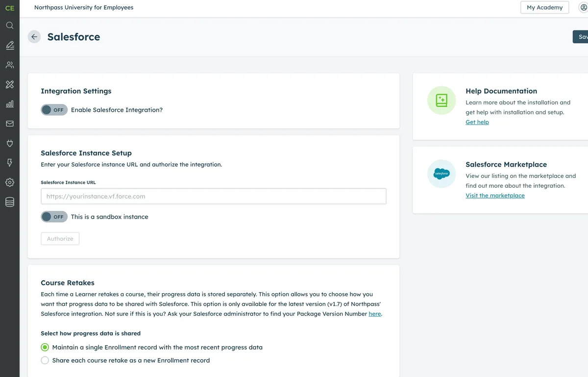The height and width of the screenshot is (377, 588).
Task: Open the pencil content editor sidebar icon
Action: click(x=9, y=45)
